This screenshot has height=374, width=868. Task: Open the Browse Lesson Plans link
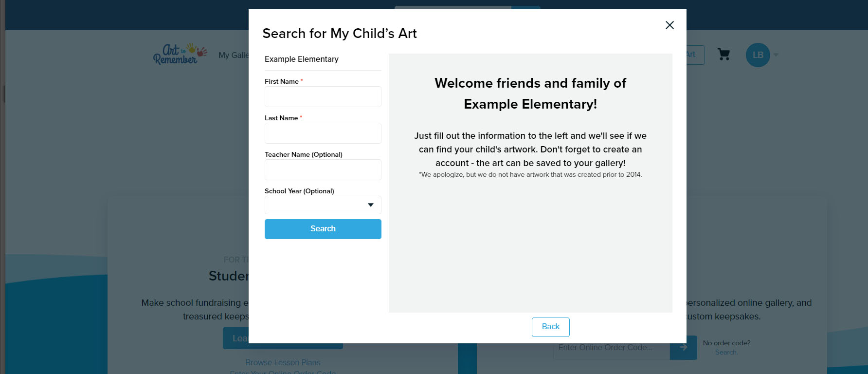[283, 362]
